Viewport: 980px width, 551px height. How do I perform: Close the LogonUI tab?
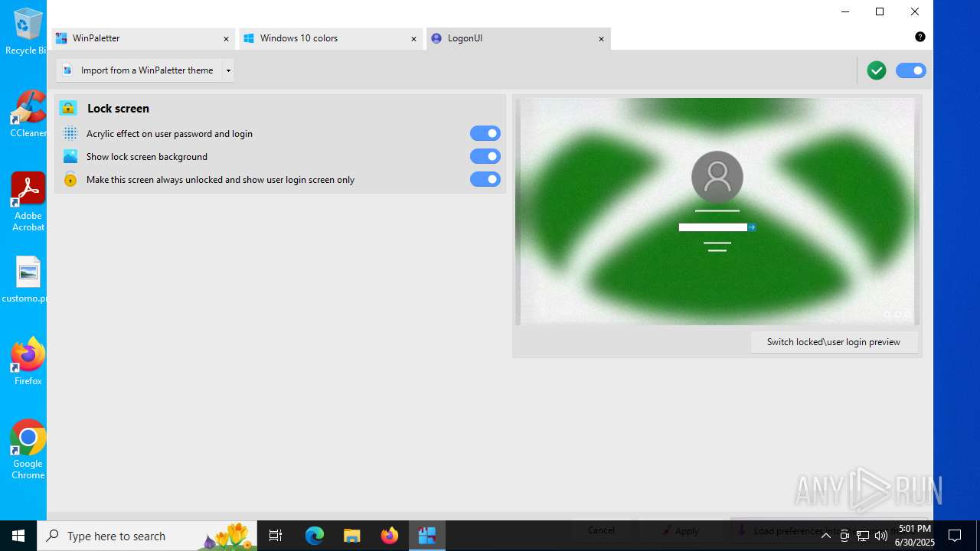coord(601,39)
